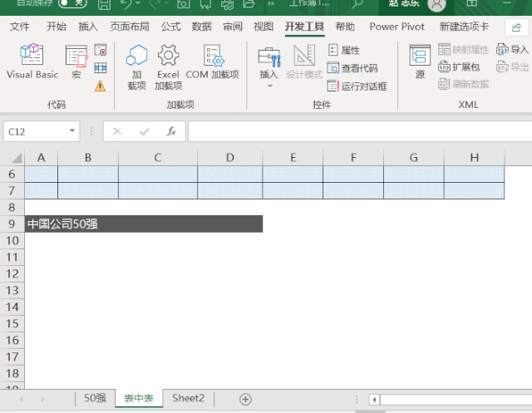Select row 9 header
Viewport: 532px width, 413px height.
(x=12, y=224)
